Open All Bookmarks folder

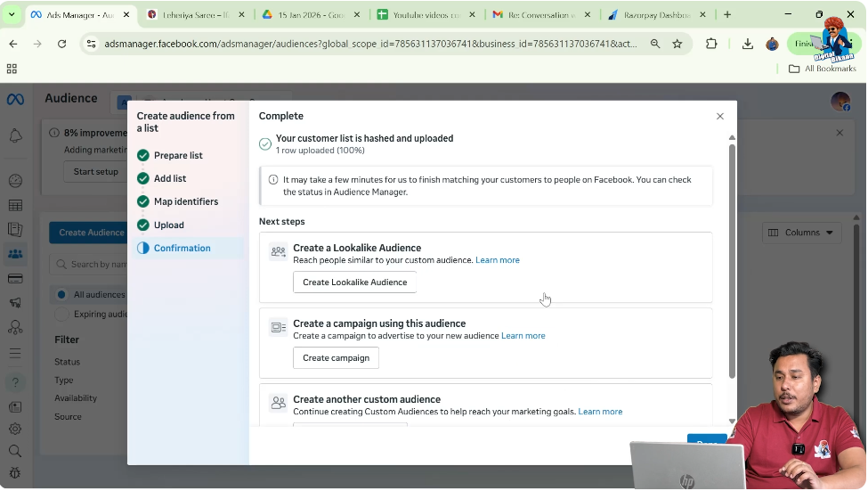tap(822, 69)
